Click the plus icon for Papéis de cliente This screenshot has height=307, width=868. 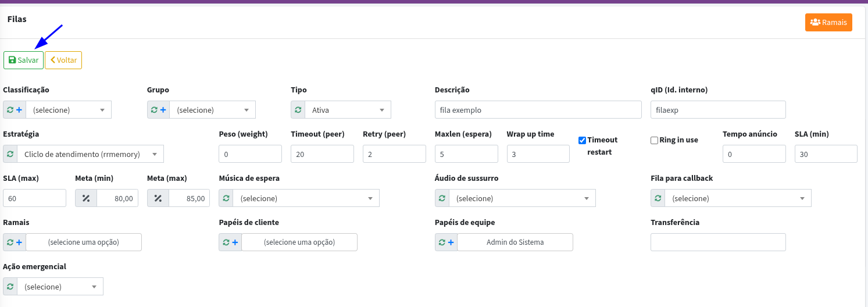[235, 242]
